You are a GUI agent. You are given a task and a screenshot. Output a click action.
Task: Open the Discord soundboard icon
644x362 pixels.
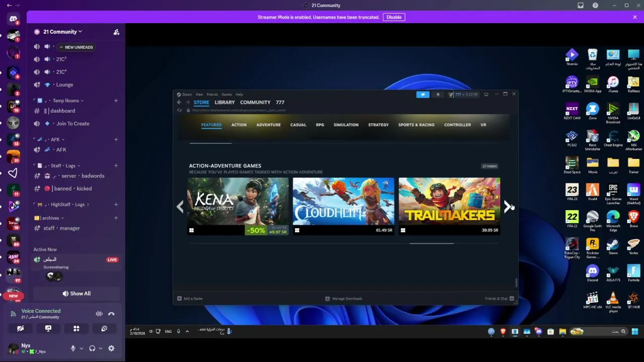104,328
